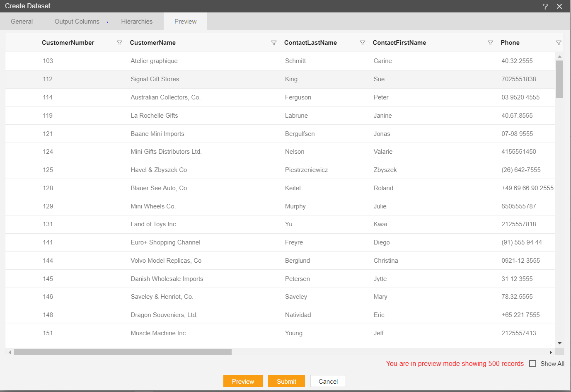Click first name Christina
The width and height of the screenshot is (571, 392).
tap(386, 261)
